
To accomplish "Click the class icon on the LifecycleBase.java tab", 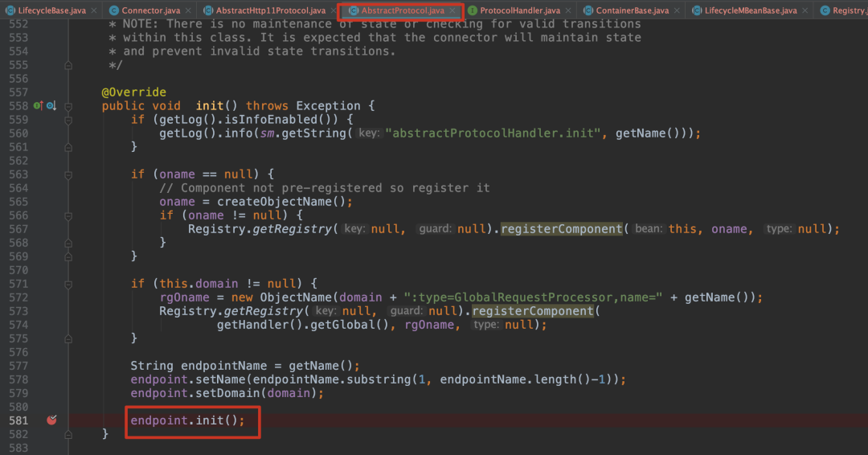I will 10,10.
